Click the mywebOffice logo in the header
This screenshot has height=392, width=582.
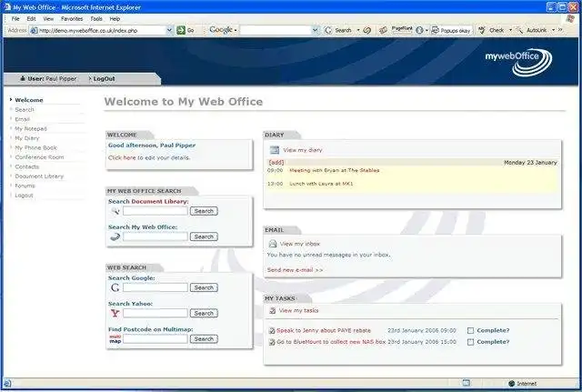click(x=518, y=62)
